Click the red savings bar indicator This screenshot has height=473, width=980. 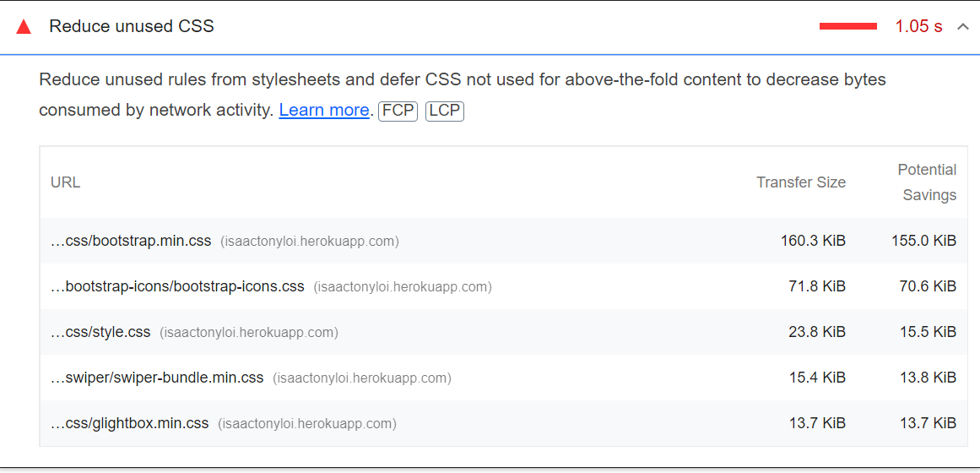[847, 27]
